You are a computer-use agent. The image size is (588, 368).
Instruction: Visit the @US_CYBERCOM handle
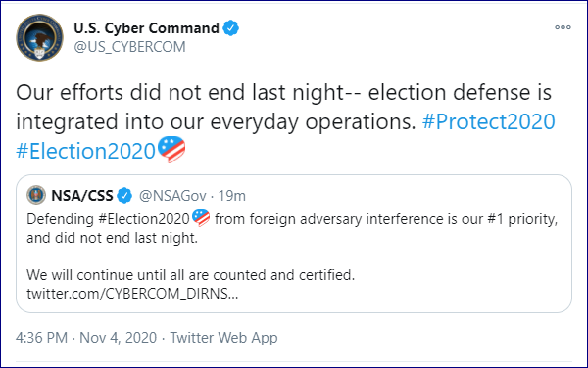(x=129, y=47)
